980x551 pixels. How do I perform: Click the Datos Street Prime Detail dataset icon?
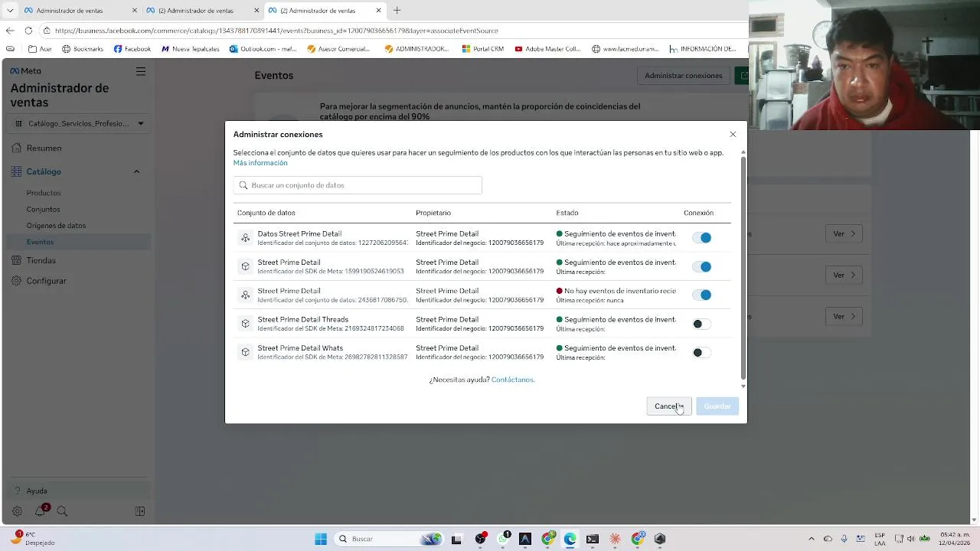(x=245, y=238)
